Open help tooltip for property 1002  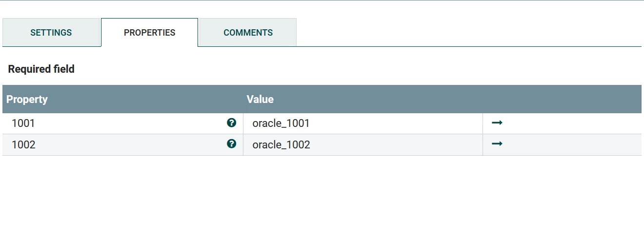232,144
